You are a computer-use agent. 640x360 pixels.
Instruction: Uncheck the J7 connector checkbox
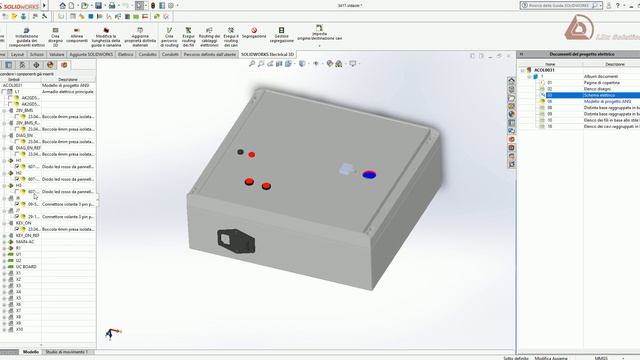pyautogui.click(x=17, y=217)
